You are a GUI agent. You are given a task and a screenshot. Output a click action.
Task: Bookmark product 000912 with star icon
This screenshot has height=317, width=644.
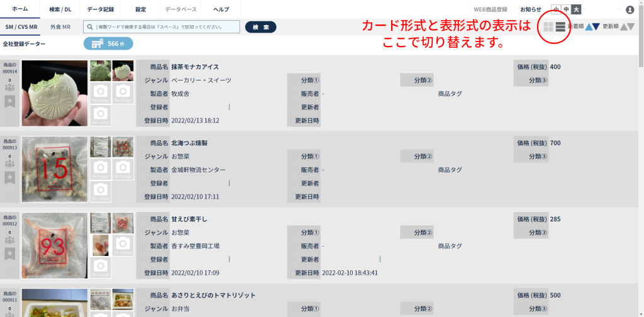point(9,253)
